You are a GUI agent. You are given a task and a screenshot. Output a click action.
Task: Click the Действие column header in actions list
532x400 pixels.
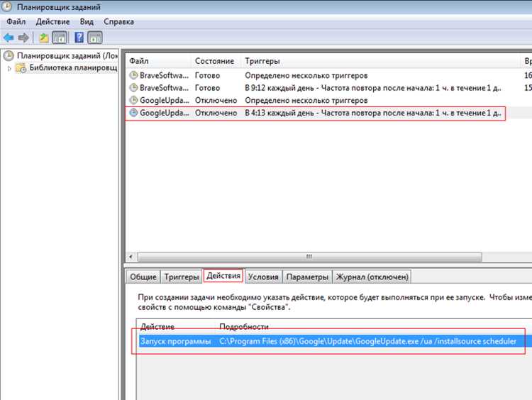pyautogui.click(x=157, y=327)
